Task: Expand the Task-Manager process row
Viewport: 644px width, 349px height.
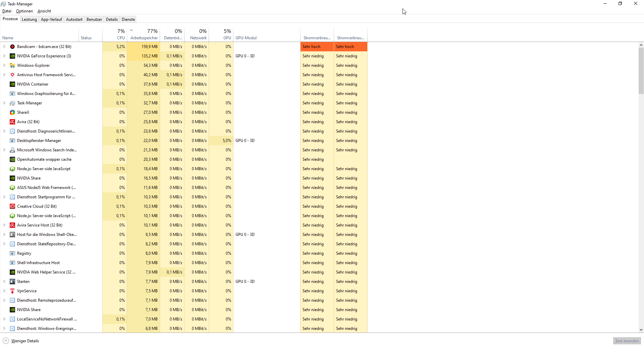Action: (4, 103)
